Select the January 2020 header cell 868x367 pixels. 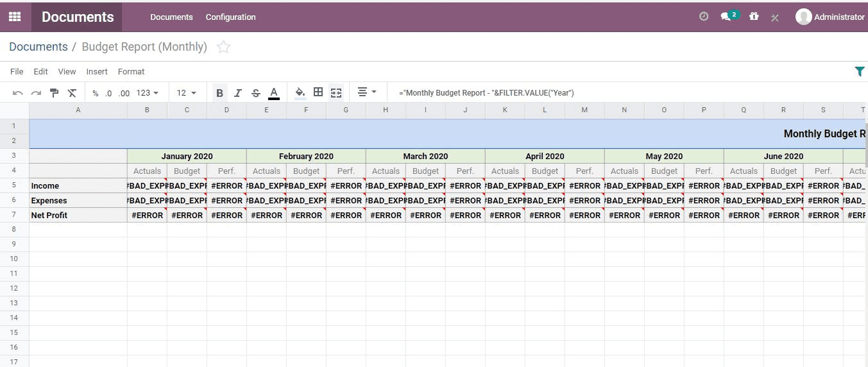tap(187, 156)
